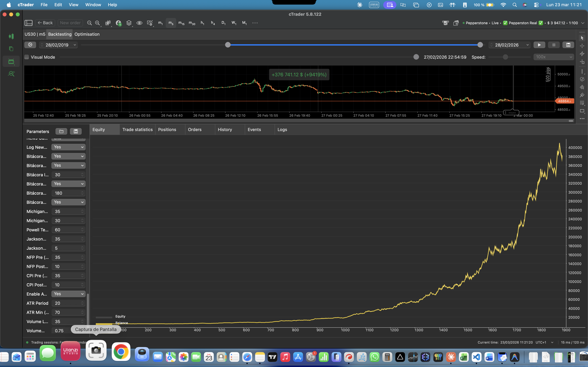Enable the Visual Mode checkbox
This screenshot has height=367, width=588.
pos(27,57)
